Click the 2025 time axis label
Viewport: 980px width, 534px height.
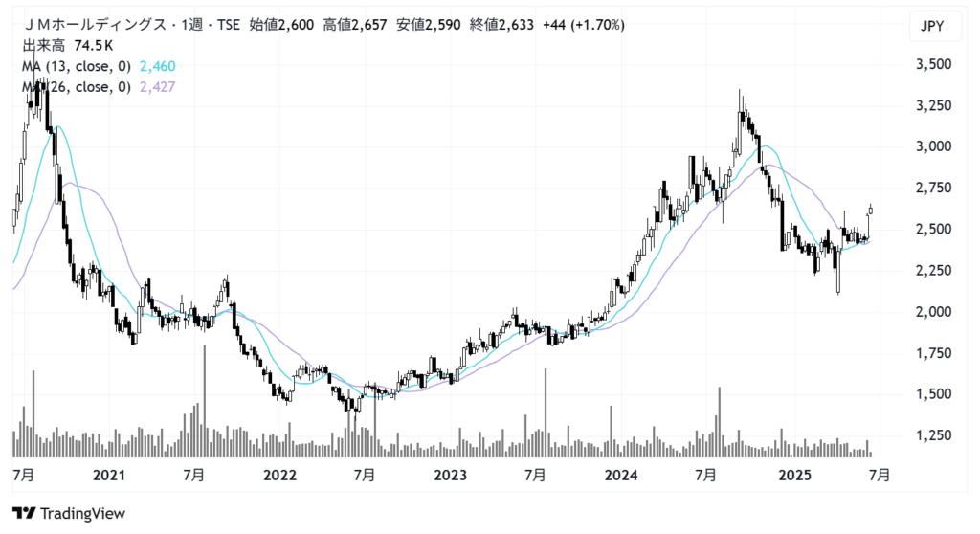tap(794, 476)
